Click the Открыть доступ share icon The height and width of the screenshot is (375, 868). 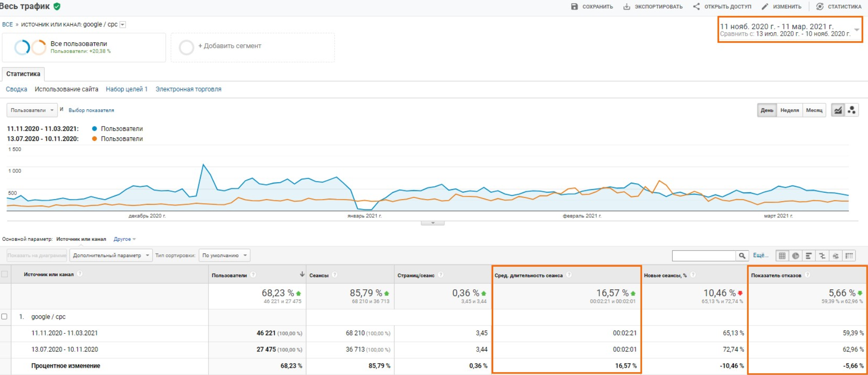pos(696,6)
